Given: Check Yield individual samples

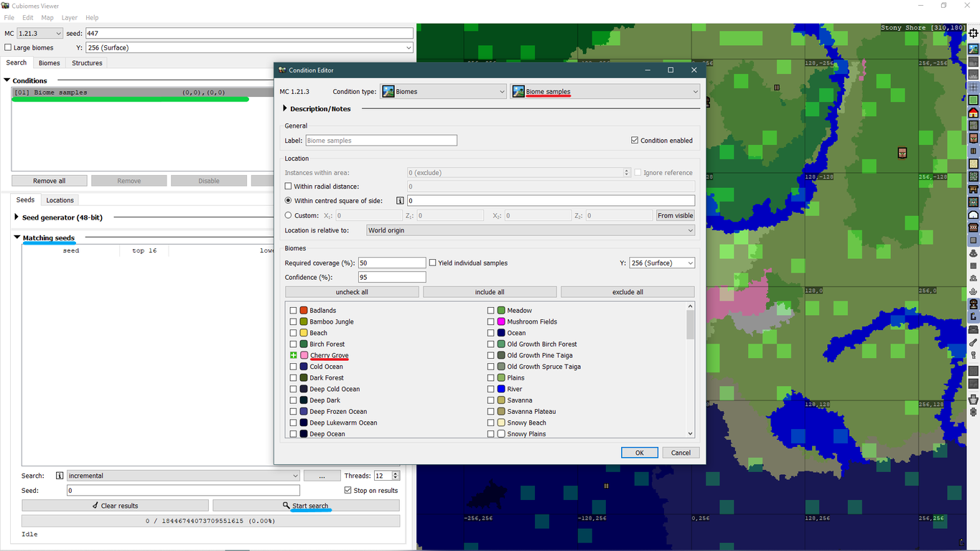Looking at the screenshot, I should coord(433,263).
